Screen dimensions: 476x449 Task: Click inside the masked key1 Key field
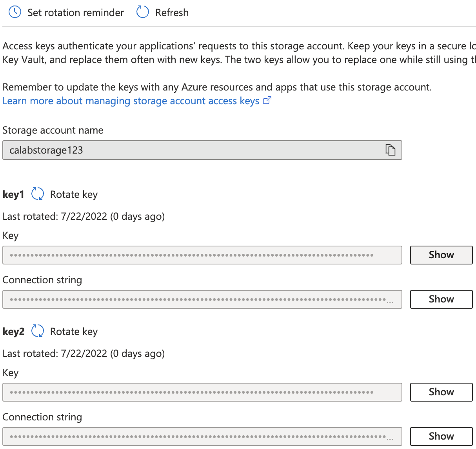click(202, 255)
